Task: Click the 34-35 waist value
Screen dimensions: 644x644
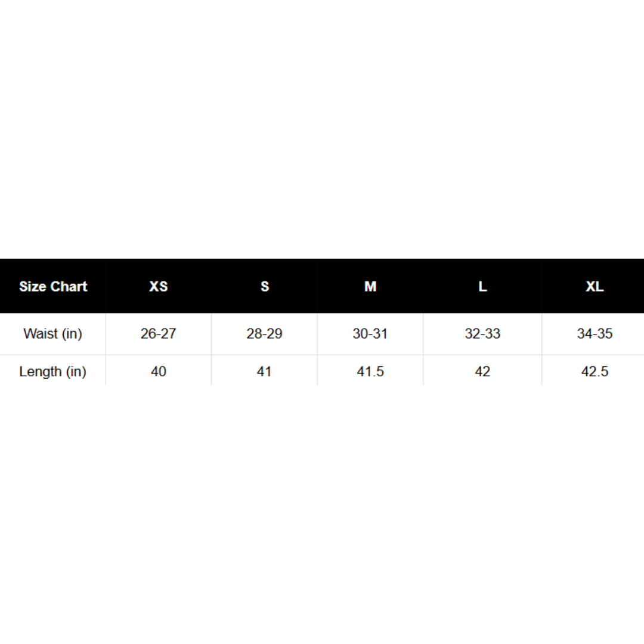Action: (595, 333)
